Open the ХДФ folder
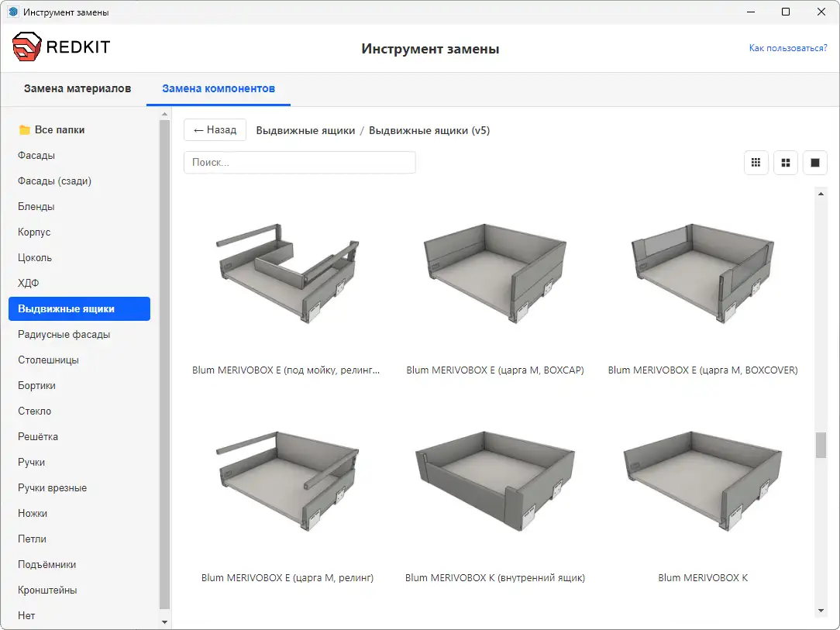This screenshot has width=840, height=630. coord(79,283)
